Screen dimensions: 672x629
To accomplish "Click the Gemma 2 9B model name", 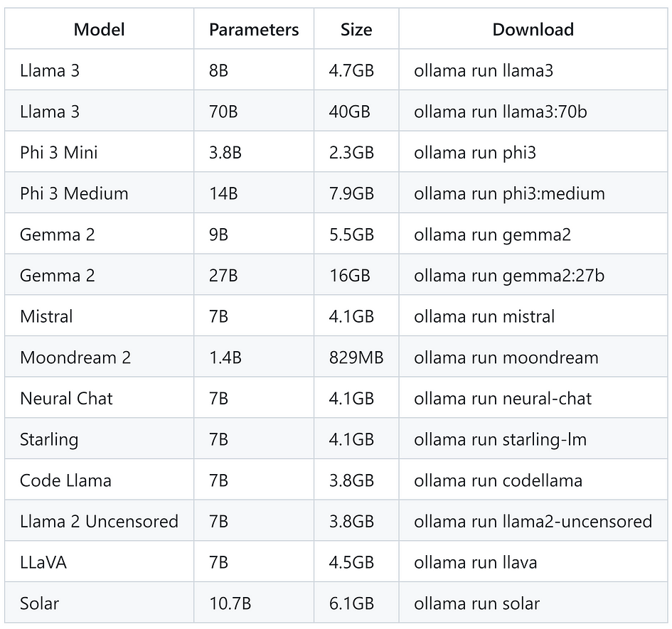I will (x=58, y=235).
